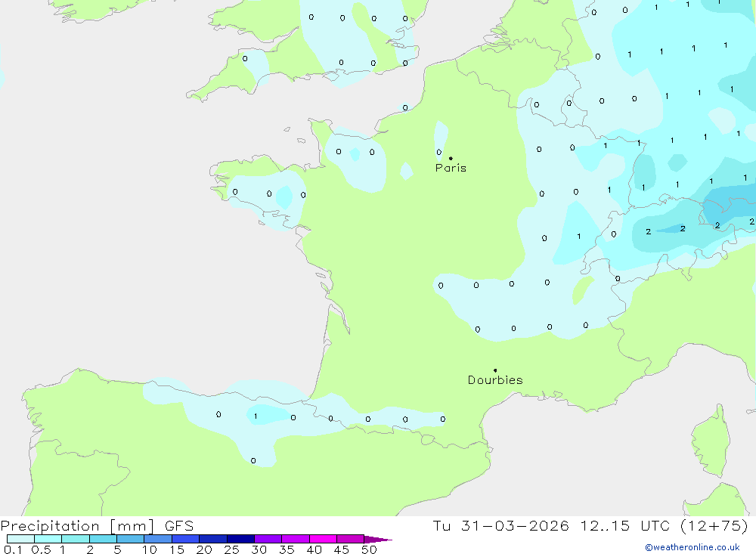The width and height of the screenshot is (756, 554).
Task: Click the pointed over-50 legend arrow tip
Action: click(379, 539)
